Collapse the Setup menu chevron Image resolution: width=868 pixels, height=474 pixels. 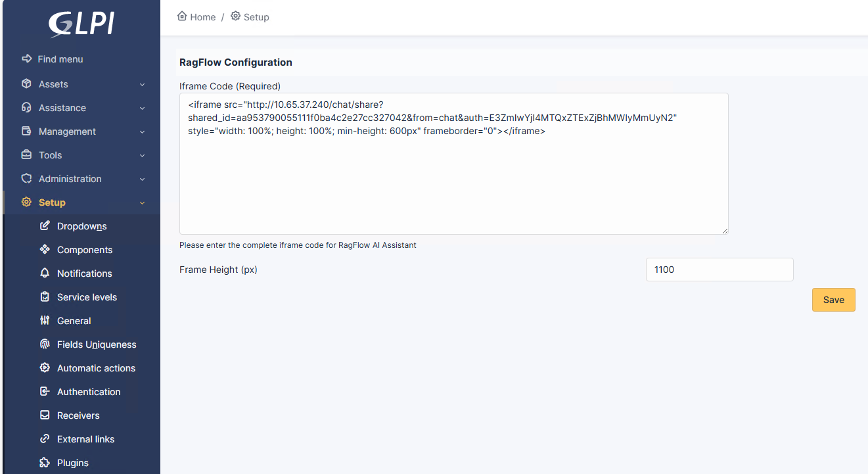point(142,202)
